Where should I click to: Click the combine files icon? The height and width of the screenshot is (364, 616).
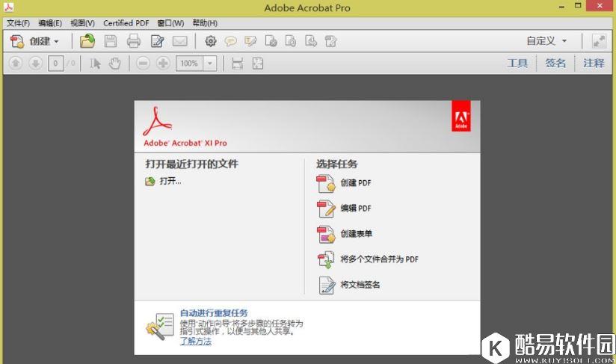coord(326,259)
